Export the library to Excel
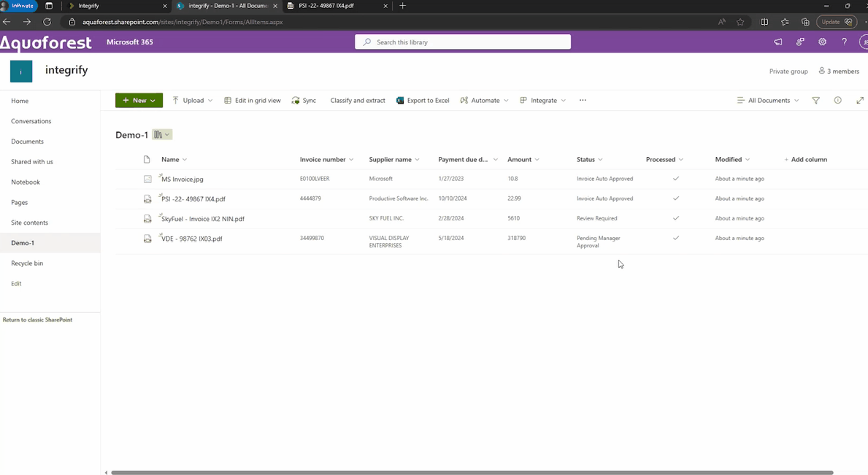 point(423,101)
